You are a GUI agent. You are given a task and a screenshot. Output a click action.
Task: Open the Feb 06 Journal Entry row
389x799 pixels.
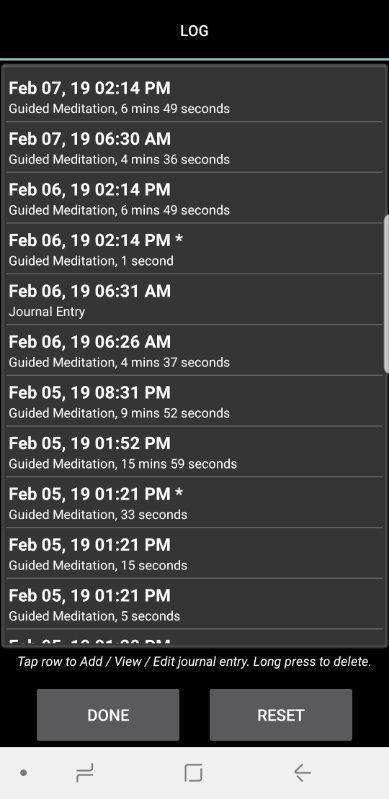coord(195,300)
